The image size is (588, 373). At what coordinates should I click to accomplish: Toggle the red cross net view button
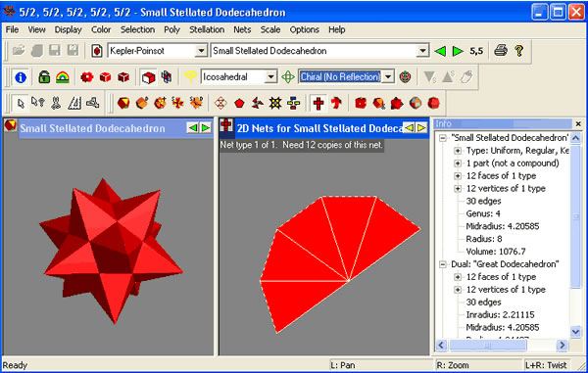pos(318,103)
